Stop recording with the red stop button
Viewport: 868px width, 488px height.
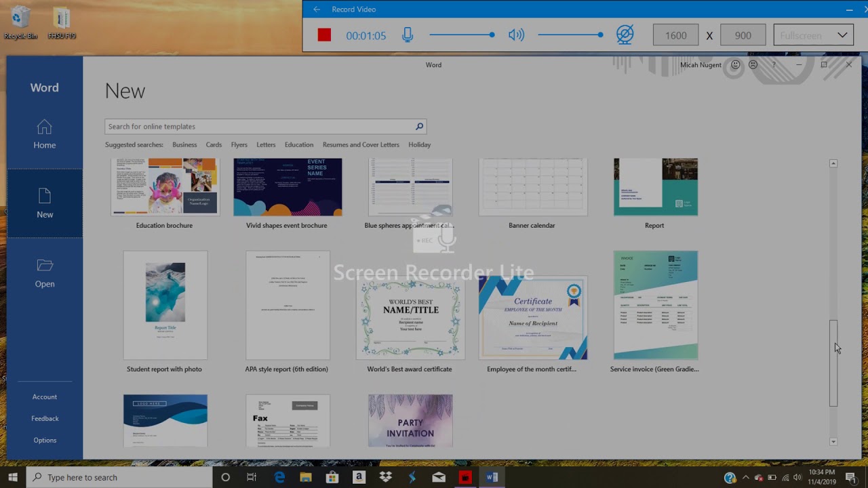point(324,35)
